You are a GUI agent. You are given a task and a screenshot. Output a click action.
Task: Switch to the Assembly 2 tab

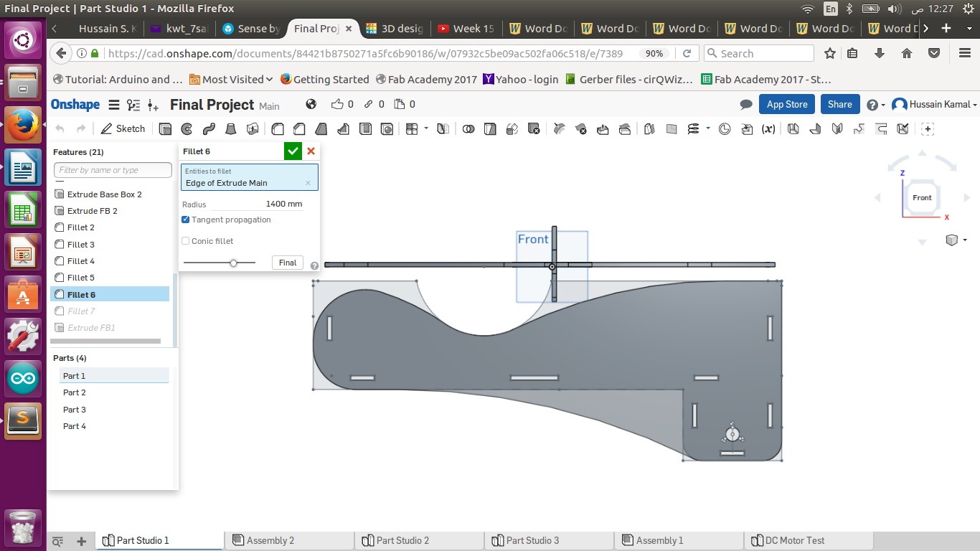(270, 540)
